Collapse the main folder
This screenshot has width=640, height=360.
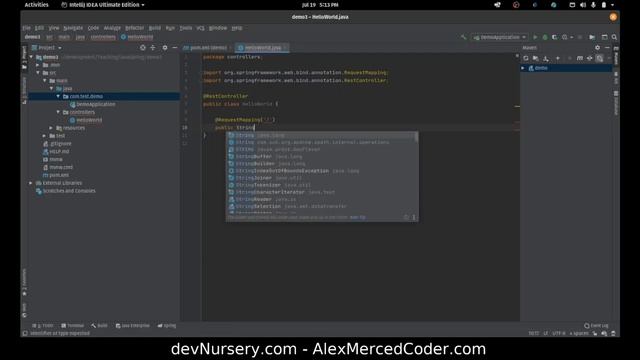tap(45, 81)
